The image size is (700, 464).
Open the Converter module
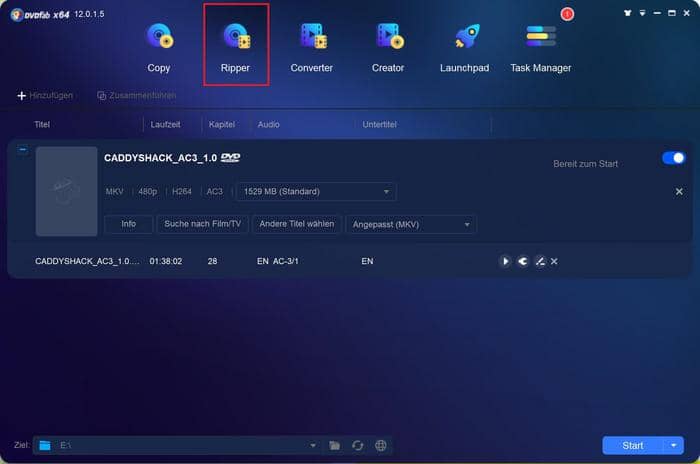click(311, 46)
